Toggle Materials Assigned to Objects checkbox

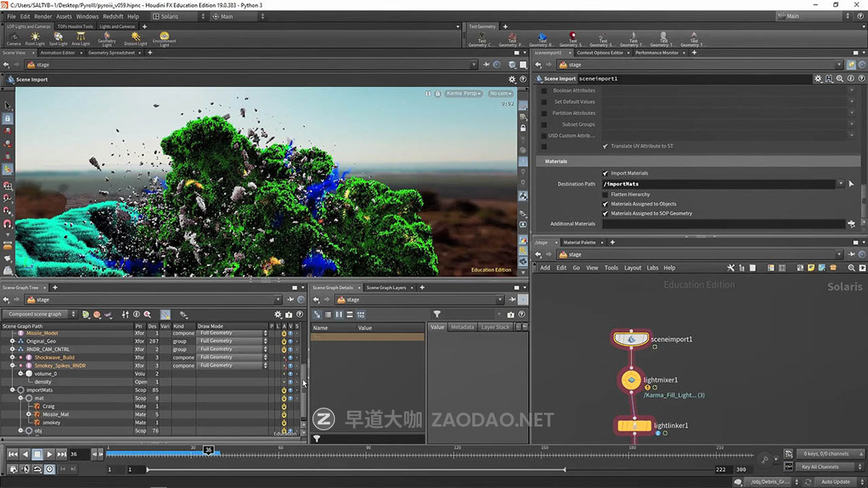tap(605, 204)
